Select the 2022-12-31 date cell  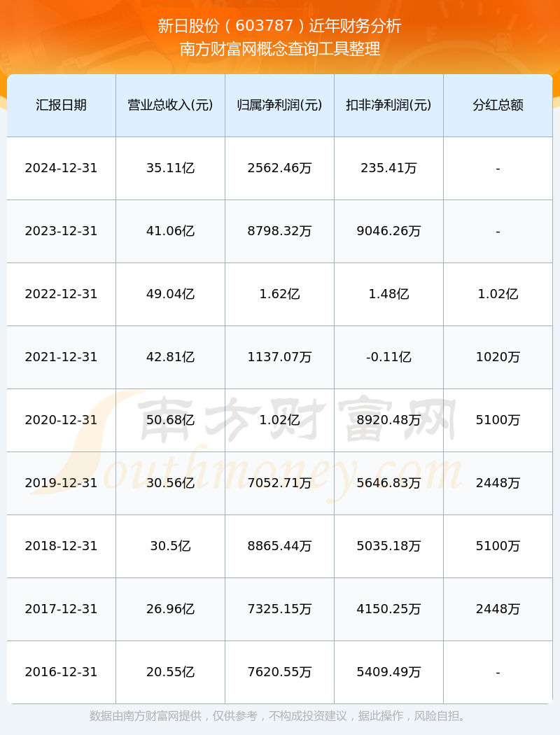[62, 294]
